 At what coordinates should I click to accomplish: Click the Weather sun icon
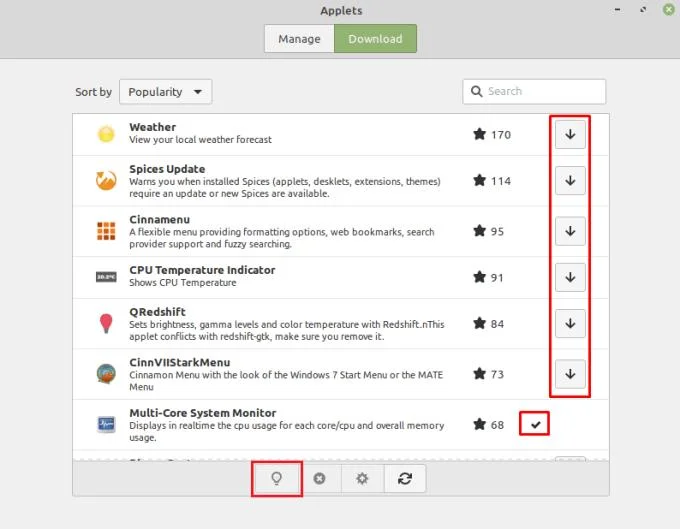point(106,134)
